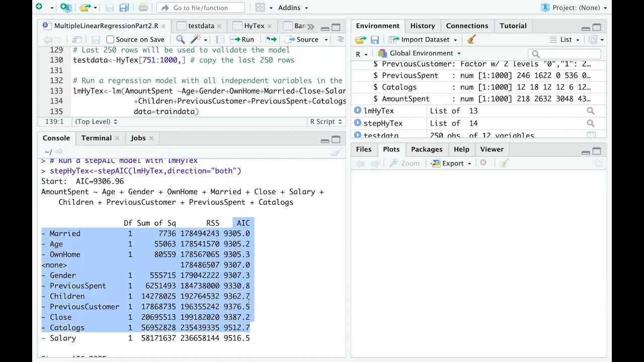Compile report notebook icon
644x362 pixels.
coord(219,39)
